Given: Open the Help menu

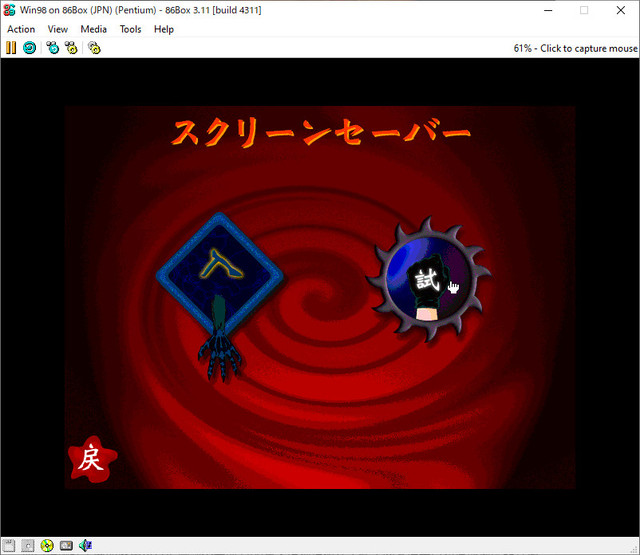Looking at the screenshot, I should [164, 29].
